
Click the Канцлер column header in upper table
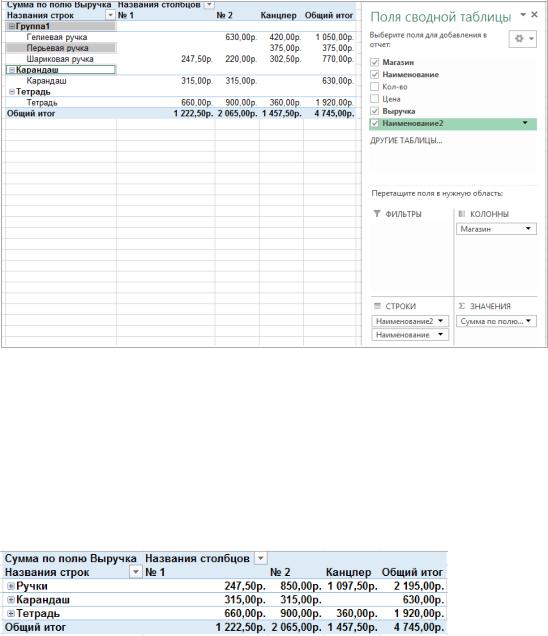coord(279,15)
